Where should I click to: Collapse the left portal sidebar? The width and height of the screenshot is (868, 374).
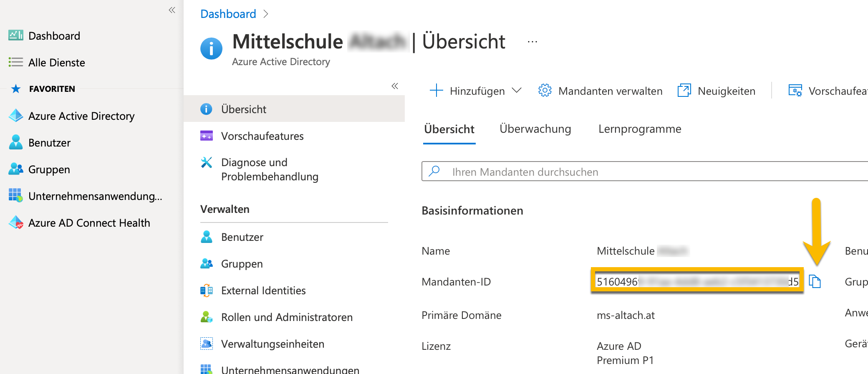click(x=172, y=10)
